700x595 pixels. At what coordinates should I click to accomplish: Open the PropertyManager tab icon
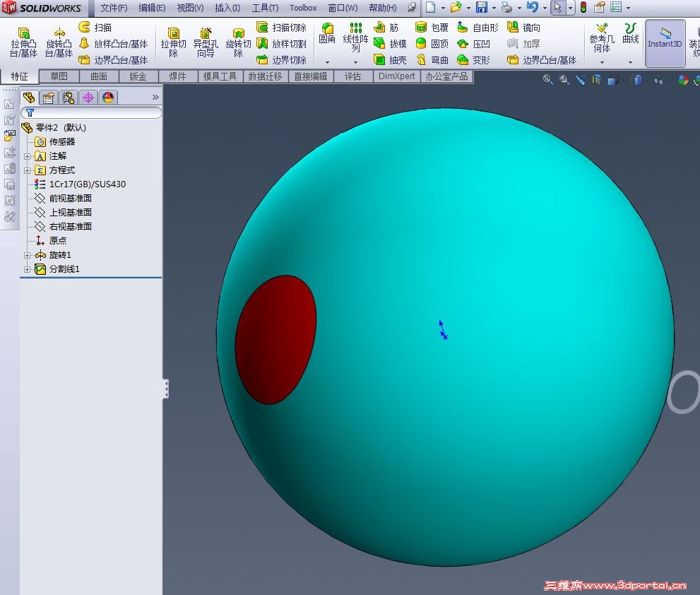(48, 98)
